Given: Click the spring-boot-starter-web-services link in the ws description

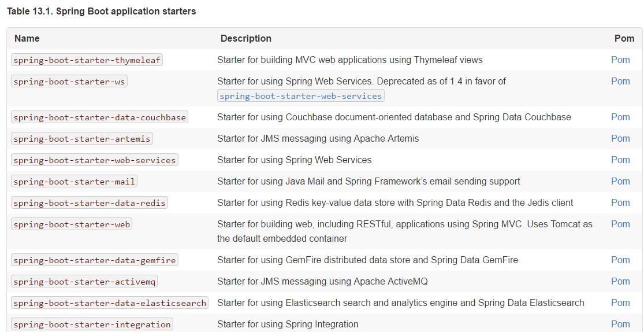Looking at the screenshot, I should coord(300,96).
